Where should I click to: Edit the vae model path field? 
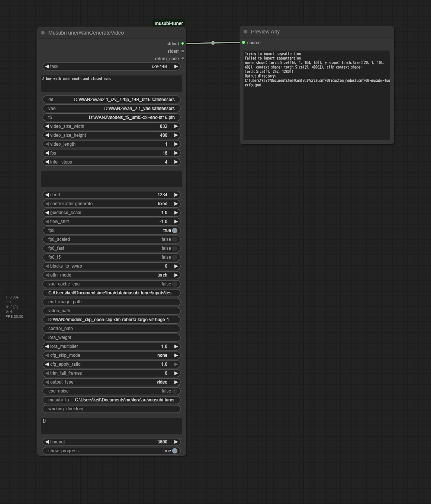click(x=112, y=109)
